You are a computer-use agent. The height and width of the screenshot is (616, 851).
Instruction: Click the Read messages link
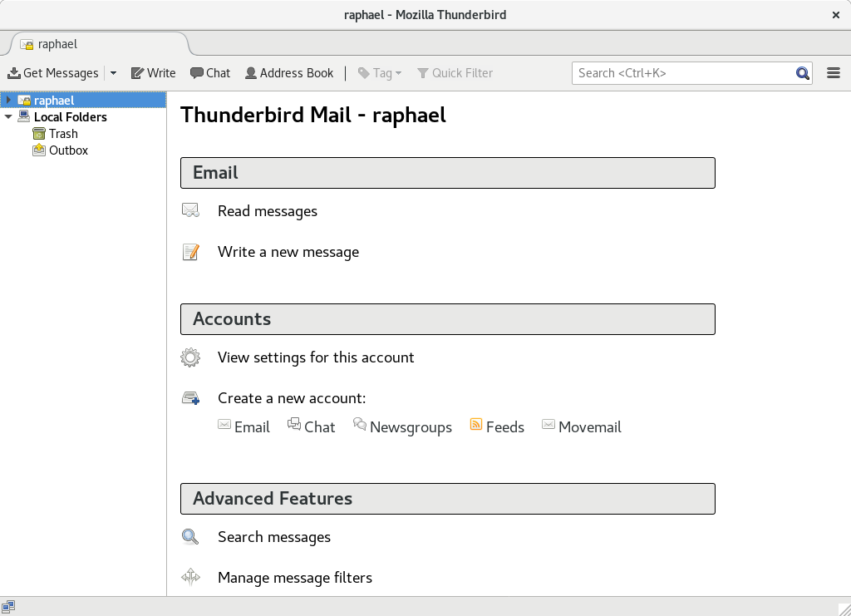point(268,211)
